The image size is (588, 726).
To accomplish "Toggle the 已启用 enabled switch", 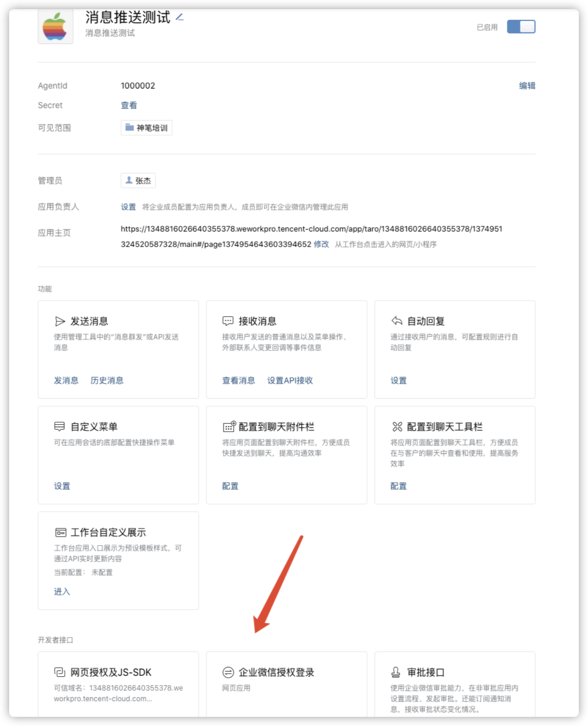I will pos(521,27).
